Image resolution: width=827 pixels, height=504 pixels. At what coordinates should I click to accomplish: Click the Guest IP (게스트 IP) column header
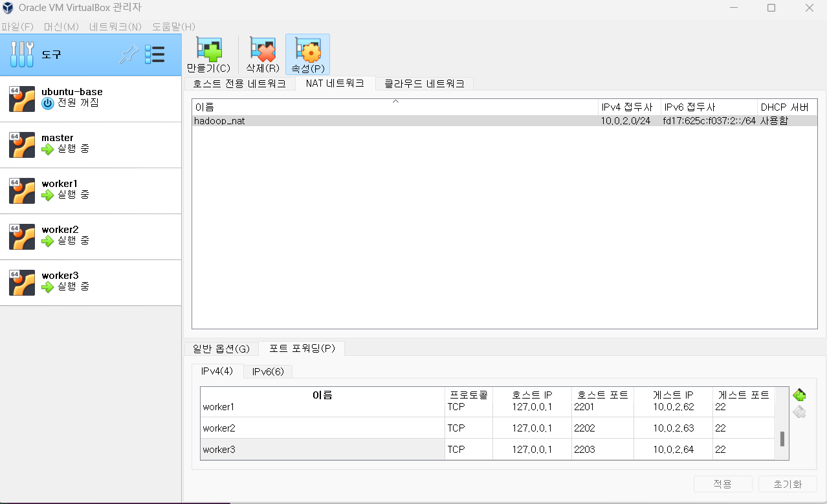674,395
